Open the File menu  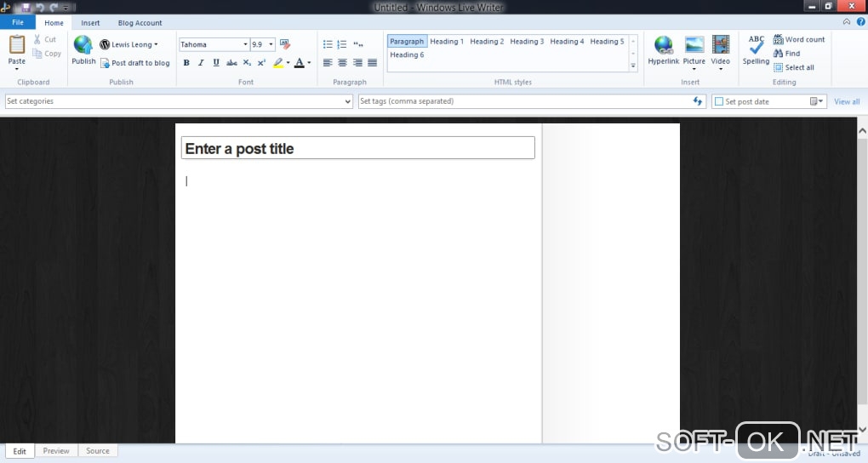pos(18,22)
